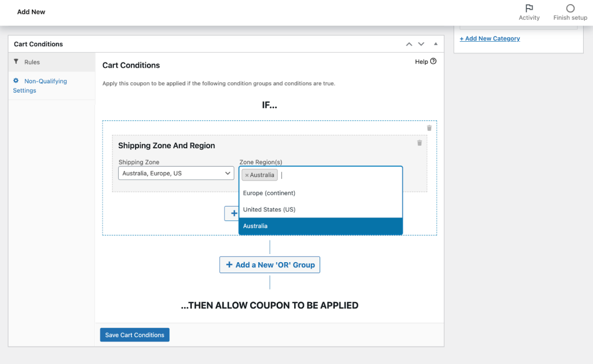593x364 pixels.
Task: Open the Shipping Zone dropdown
Action: coord(176,173)
